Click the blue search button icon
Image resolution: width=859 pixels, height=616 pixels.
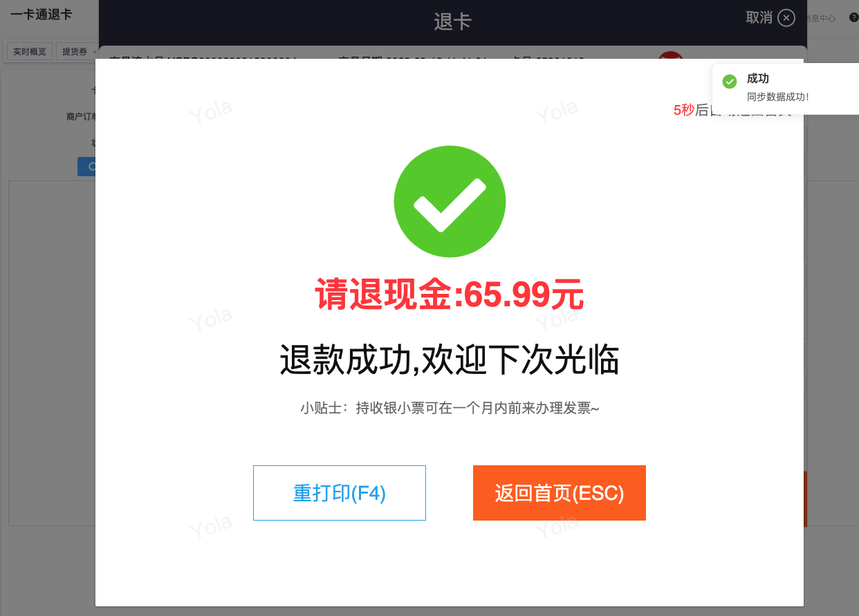(86, 167)
